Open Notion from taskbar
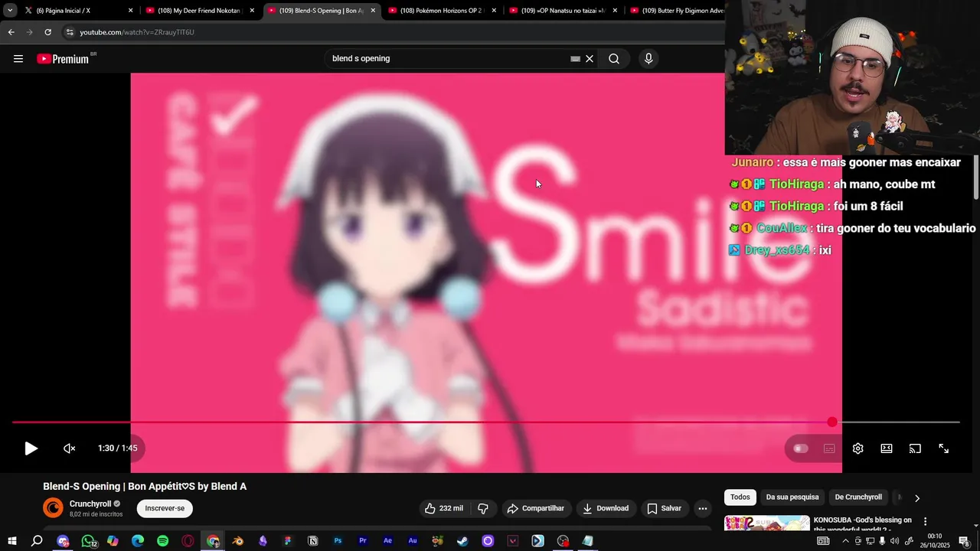 pyautogui.click(x=313, y=541)
